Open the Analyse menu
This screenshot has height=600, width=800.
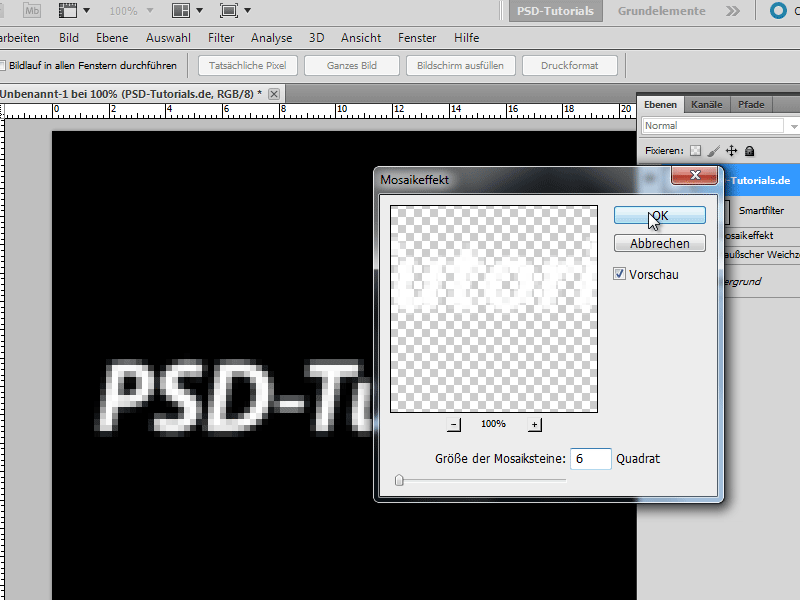point(271,38)
